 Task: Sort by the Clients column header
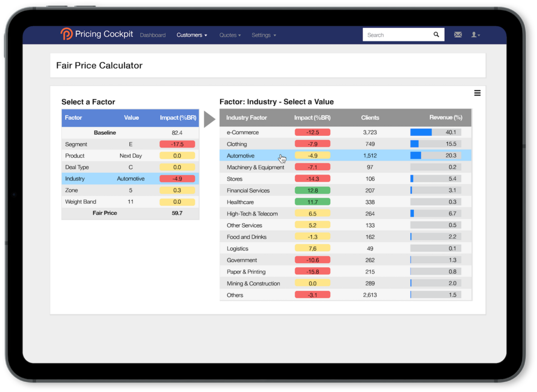370,118
